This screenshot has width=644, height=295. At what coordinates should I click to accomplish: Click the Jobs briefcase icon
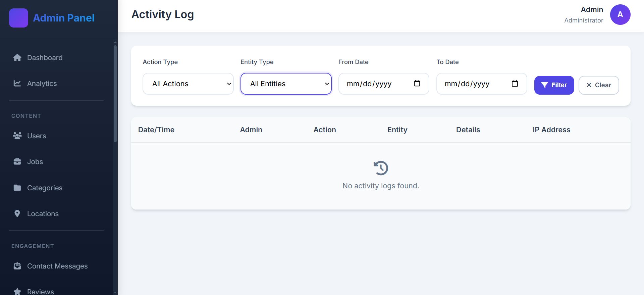pyautogui.click(x=17, y=162)
